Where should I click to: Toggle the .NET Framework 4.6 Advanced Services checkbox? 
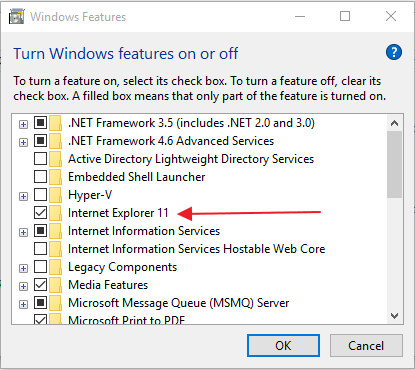(x=40, y=141)
